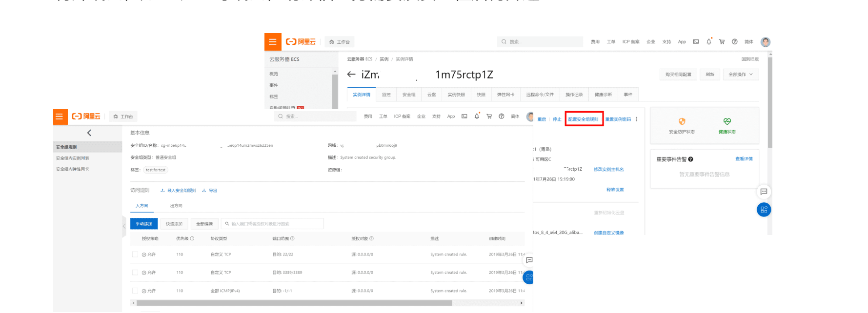Open user avatar in instance detail header

pyautogui.click(x=766, y=42)
